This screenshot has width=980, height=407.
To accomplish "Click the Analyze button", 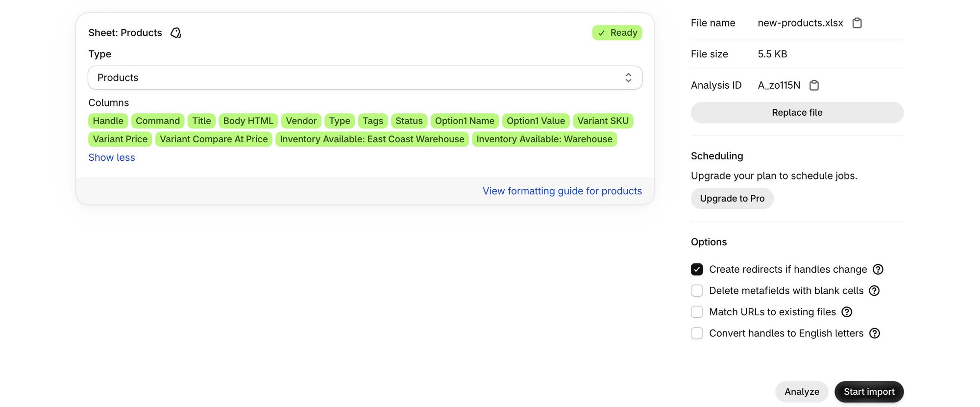I will click(x=802, y=392).
